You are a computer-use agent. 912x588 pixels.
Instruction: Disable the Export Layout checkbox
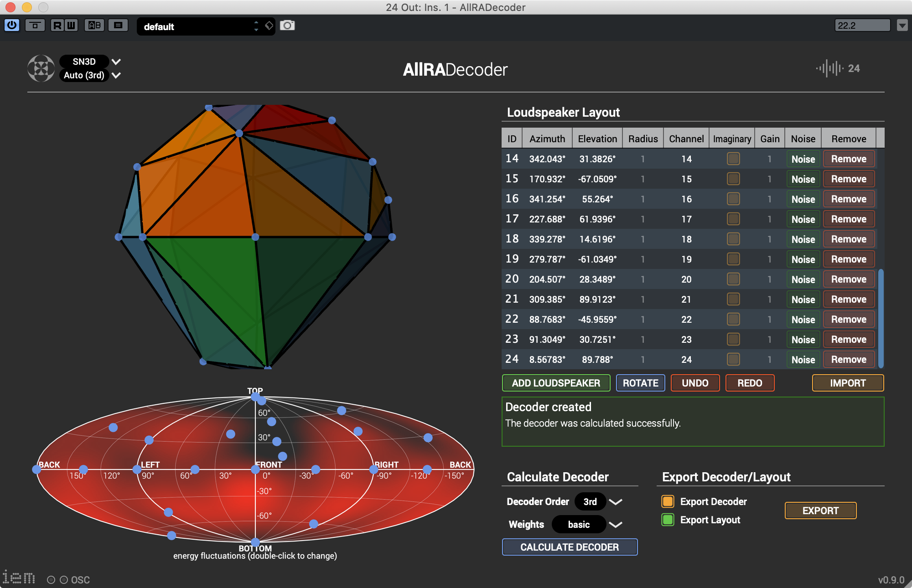coord(668,520)
